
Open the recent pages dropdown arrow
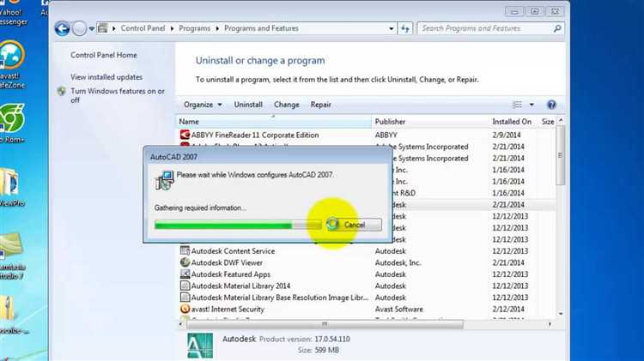point(92,28)
